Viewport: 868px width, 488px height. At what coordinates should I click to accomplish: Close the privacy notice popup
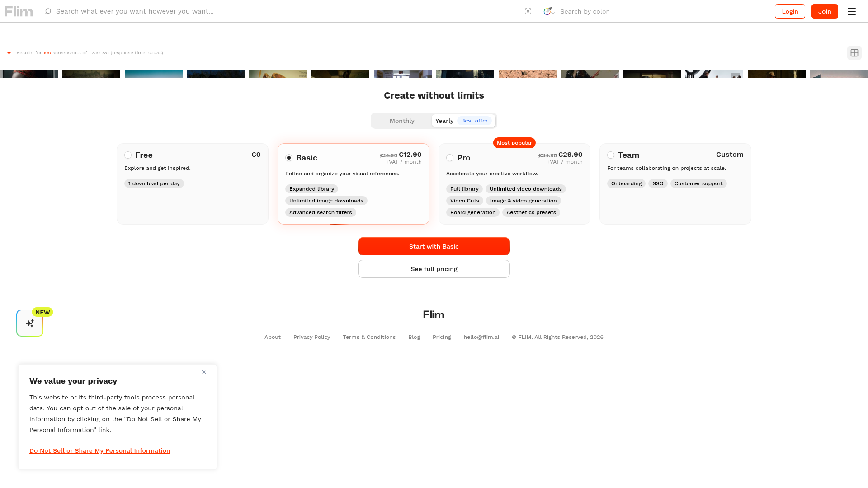204,372
